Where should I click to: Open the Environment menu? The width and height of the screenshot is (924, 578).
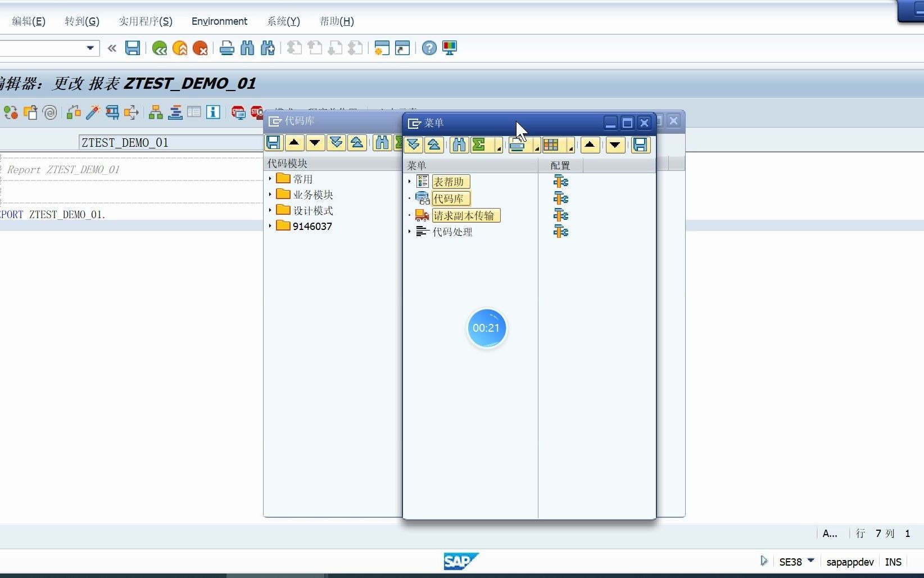click(x=219, y=21)
